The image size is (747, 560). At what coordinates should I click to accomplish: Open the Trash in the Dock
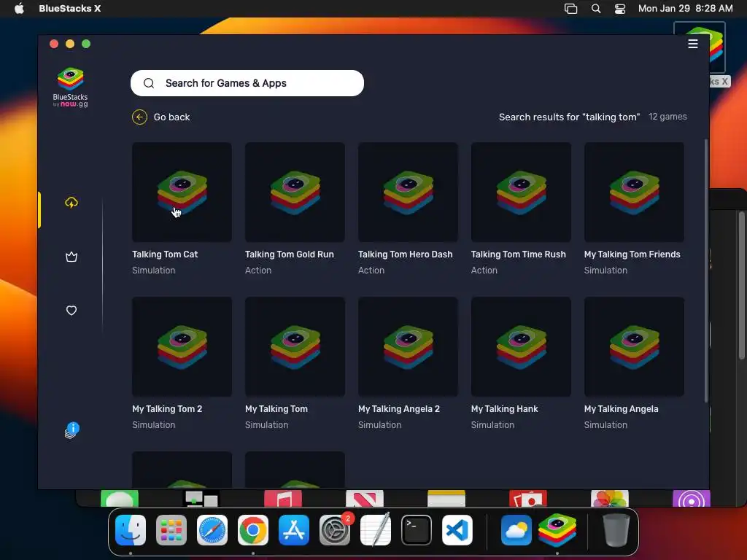(x=616, y=530)
